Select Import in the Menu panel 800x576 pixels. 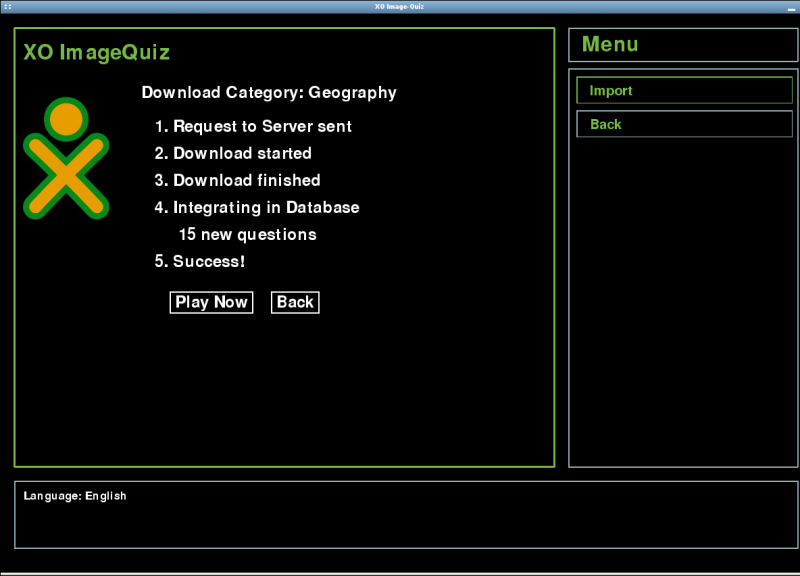(684, 91)
